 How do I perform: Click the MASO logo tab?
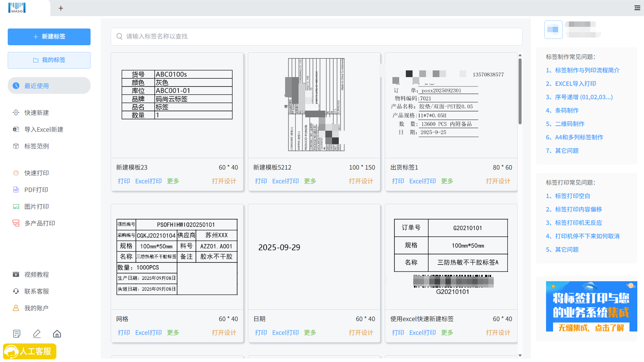(x=17, y=8)
